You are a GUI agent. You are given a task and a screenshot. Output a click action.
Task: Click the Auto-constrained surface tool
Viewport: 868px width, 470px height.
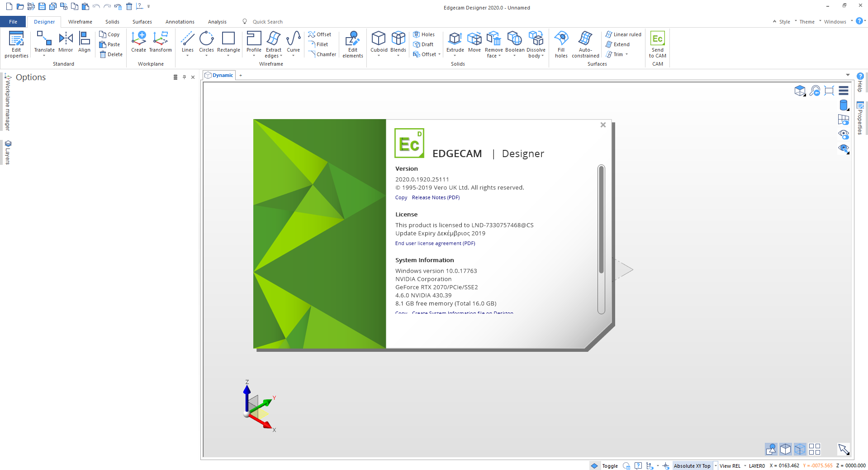585,44
